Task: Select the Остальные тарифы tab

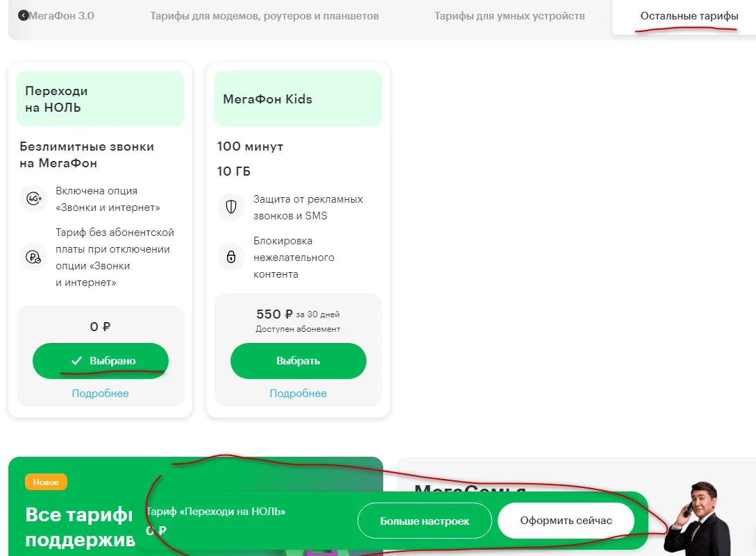Action: click(689, 16)
